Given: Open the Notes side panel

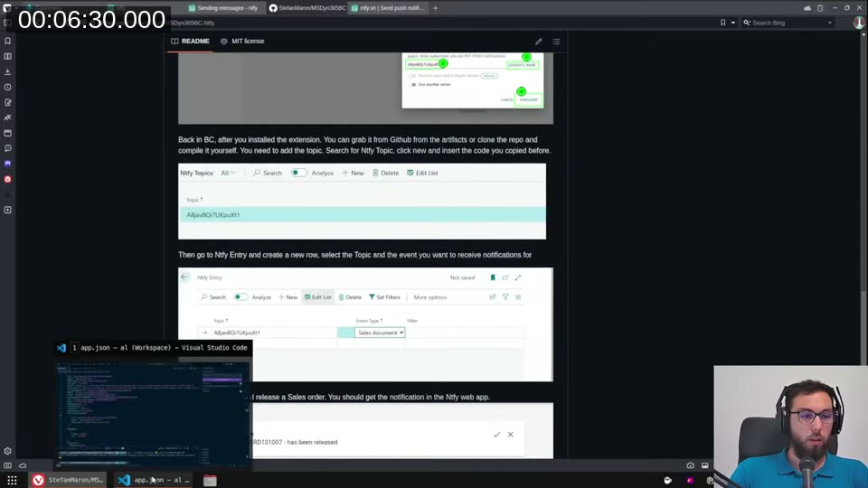Looking at the screenshot, I should coord(8,102).
